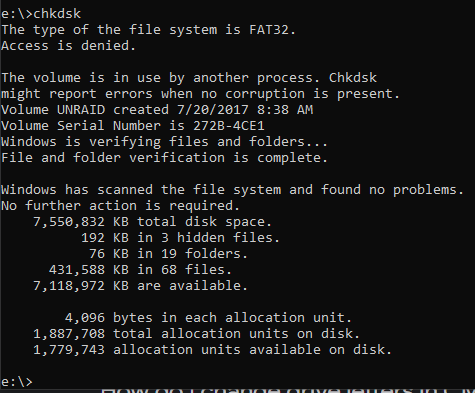Click the serial number 272B-4CE1
This screenshot has width=475, height=393.
pos(229,126)
